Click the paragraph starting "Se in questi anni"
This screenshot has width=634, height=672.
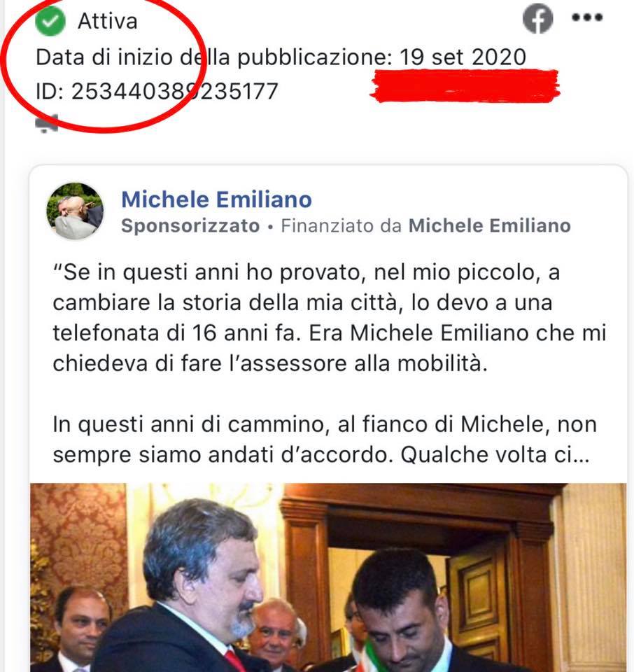pyautogui.click(x=329, y=318)
